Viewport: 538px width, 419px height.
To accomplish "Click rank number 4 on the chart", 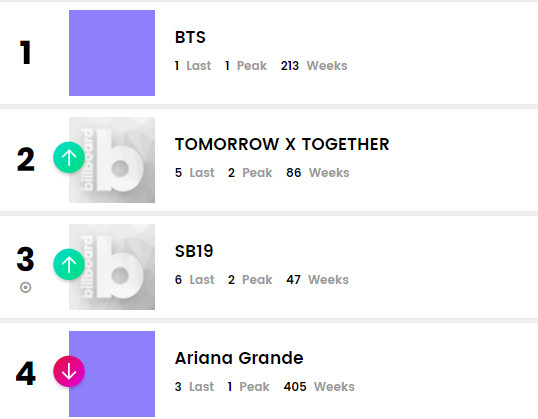I will coord(26,373).
